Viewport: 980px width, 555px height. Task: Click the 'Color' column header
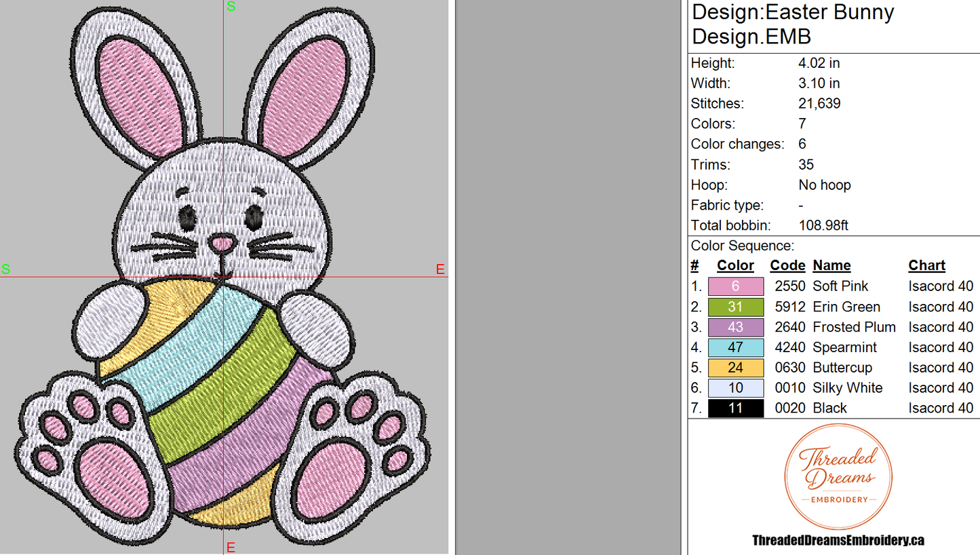click(x=736, y=266)
